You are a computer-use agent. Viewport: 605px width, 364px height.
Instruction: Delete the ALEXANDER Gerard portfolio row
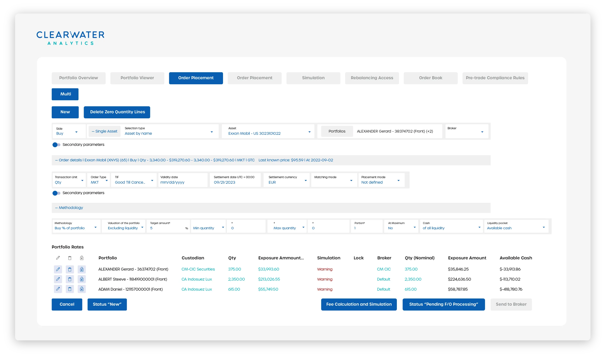(x=70, y=269)
